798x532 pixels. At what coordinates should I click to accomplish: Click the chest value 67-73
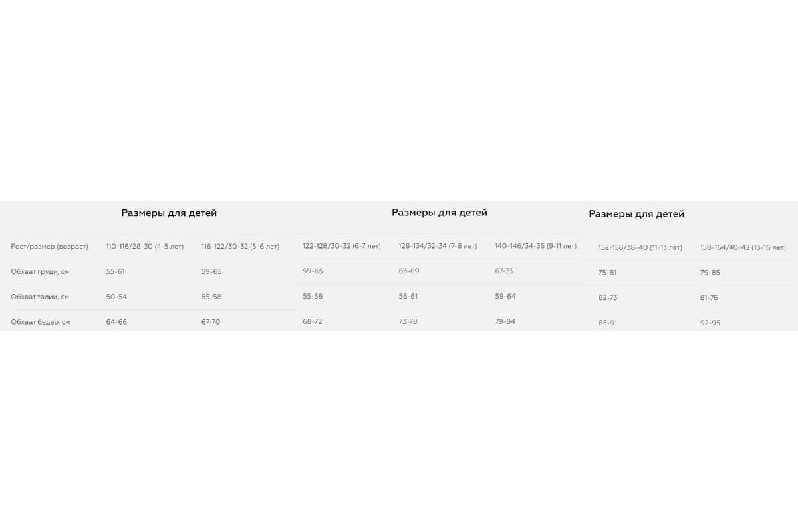[x=504, y=271]
